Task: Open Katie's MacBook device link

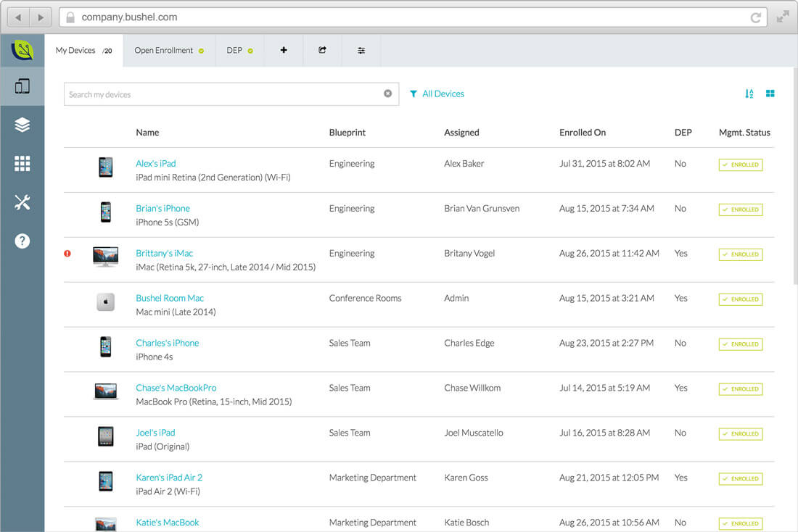Action: [168, 523]
